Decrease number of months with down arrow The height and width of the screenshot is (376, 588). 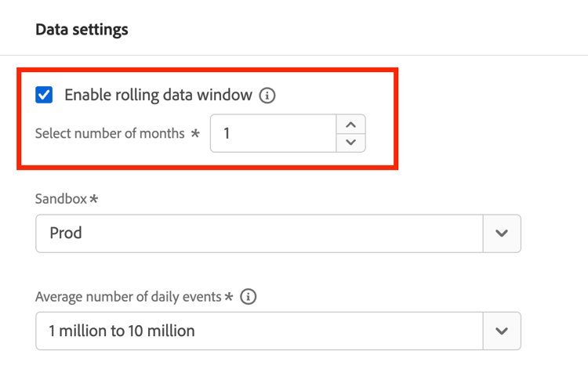tap(350, 142)
